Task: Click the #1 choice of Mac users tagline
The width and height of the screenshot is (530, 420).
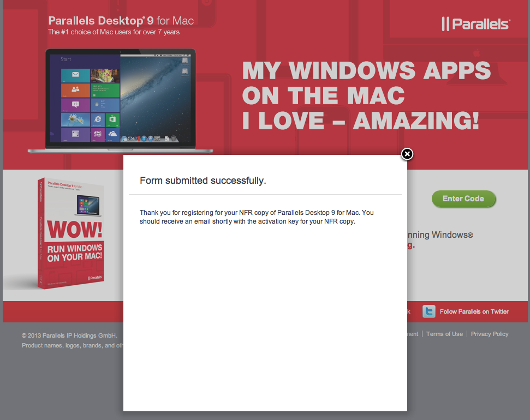Action: (x=114, y=32)
